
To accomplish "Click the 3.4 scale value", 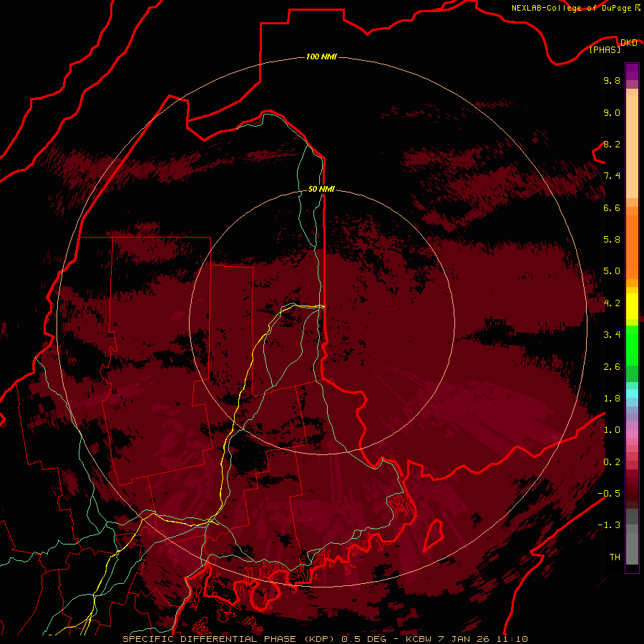I will 612,335.
